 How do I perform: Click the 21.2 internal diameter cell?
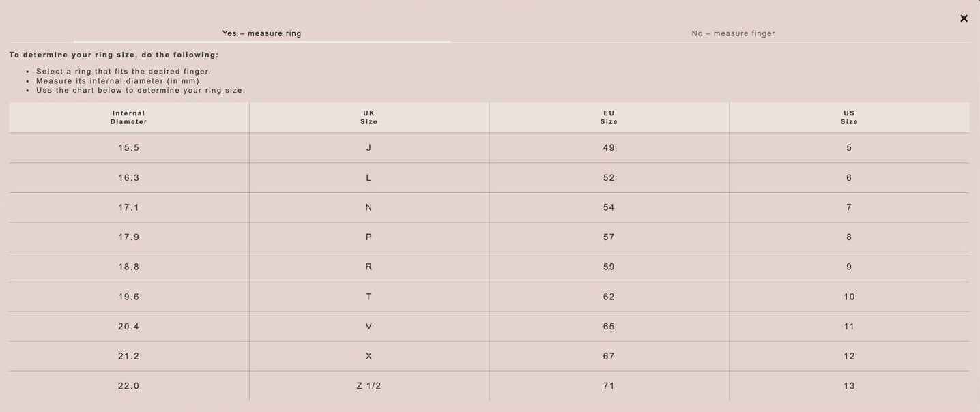(x=129, y=357)
